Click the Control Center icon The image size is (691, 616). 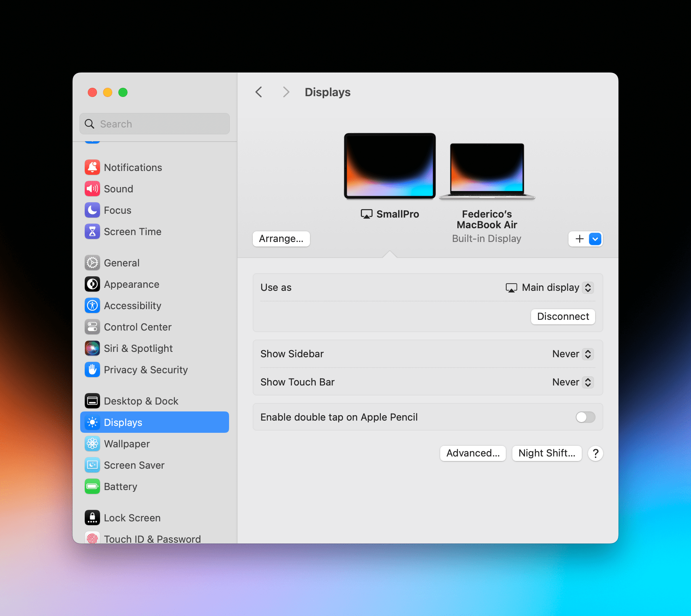(92, 327)
